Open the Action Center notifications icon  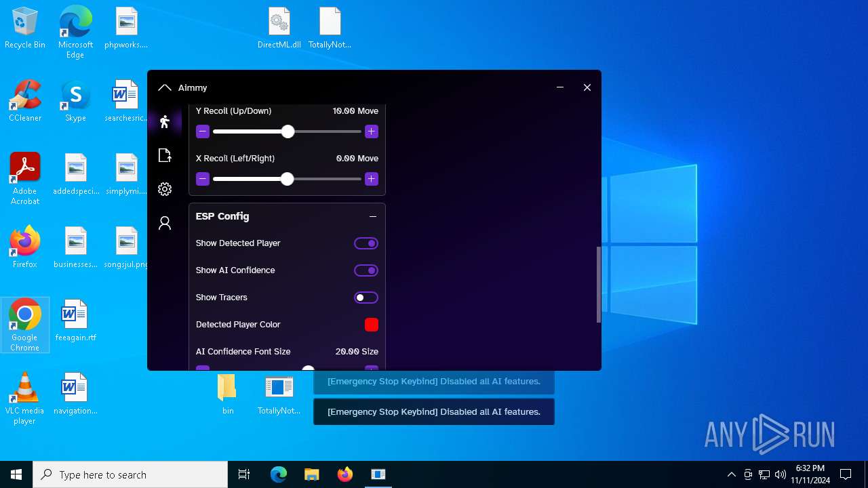846,474
